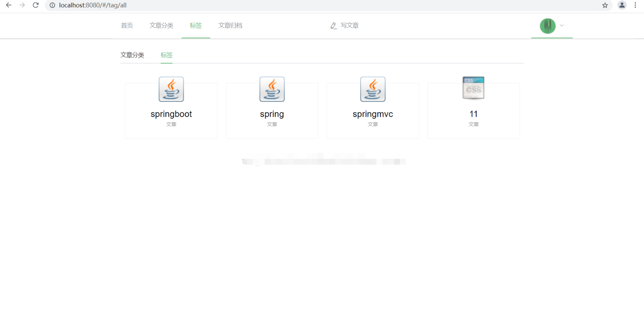Click 文章 label under spring
644x329 pixels.
pyautogui.click(x=272, y=124)
